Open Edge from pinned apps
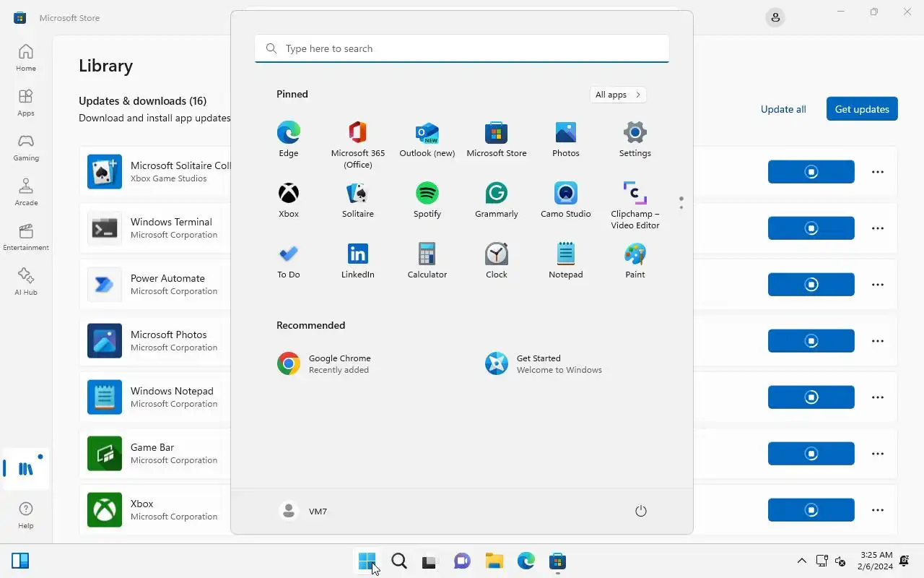 pos(288,139)
